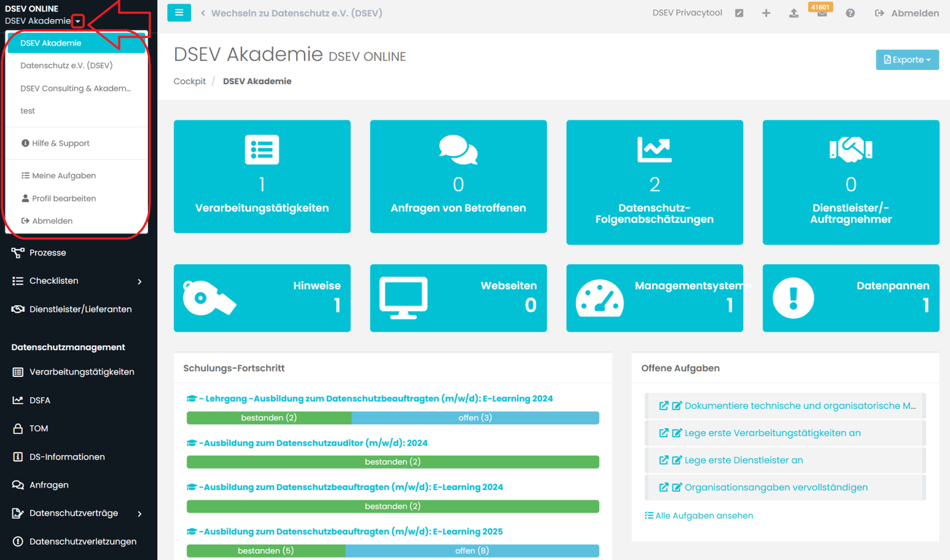The height and width of the screenshot is (560, 950).
Task: Open the Lehrgang Datenschutzbeauftragten E-Learning 2024 course
Action: pos(370,399)
